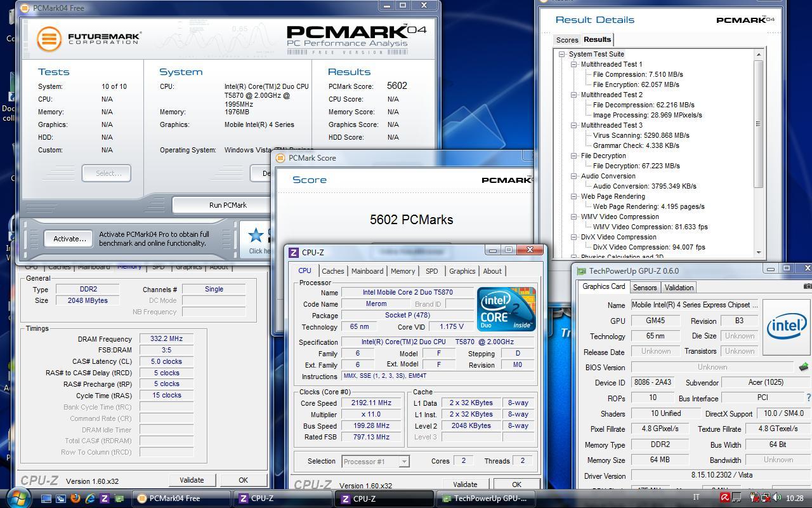The height and width of the screenshot is (508, 812).
Task: Click Result Details vertical scrollbar thumb
Action: (759, 124)
